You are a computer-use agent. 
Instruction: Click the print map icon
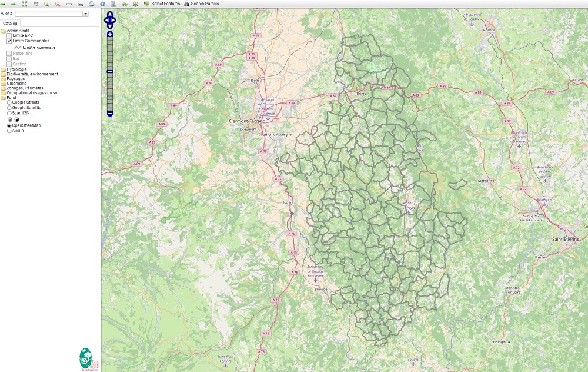coord(92,4)
